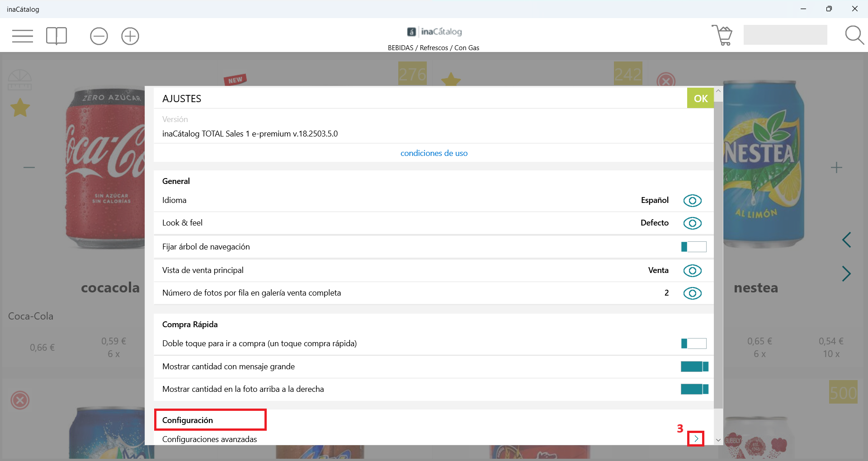Click the 500 stock badge

843,392
